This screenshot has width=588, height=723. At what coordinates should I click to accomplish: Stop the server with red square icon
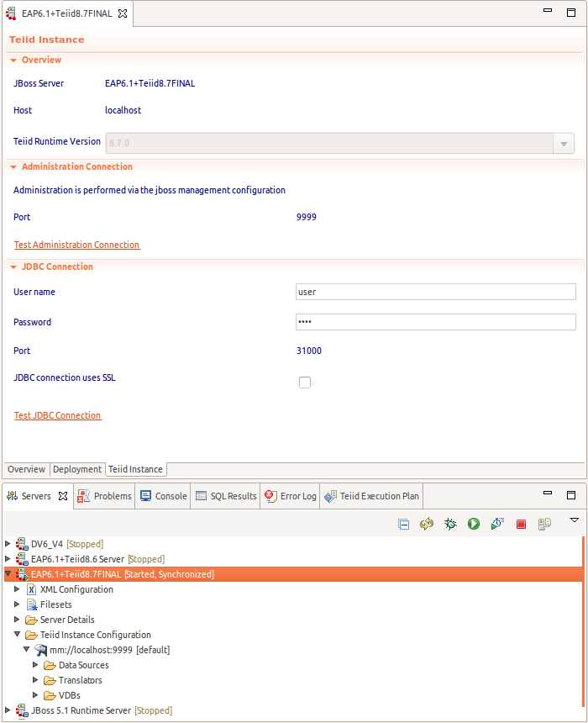[x=521, y=524]
